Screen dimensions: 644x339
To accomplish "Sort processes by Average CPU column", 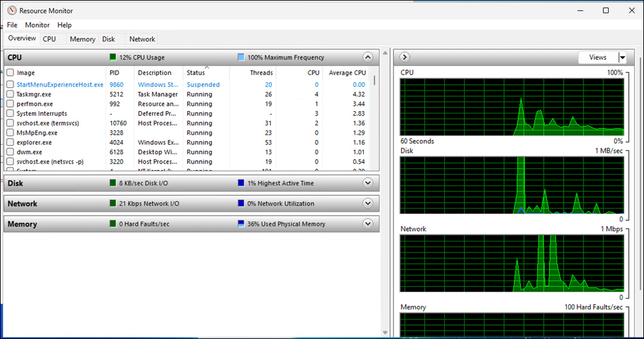I will click(347, 73).
